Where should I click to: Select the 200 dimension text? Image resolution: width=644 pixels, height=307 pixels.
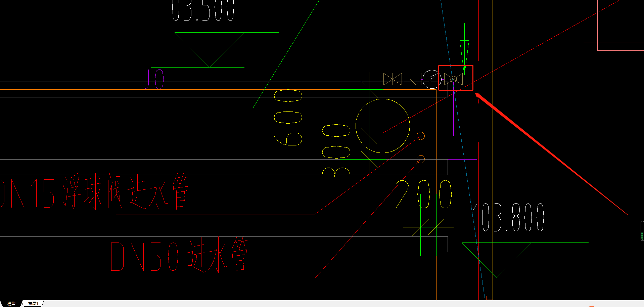(424, 194)
